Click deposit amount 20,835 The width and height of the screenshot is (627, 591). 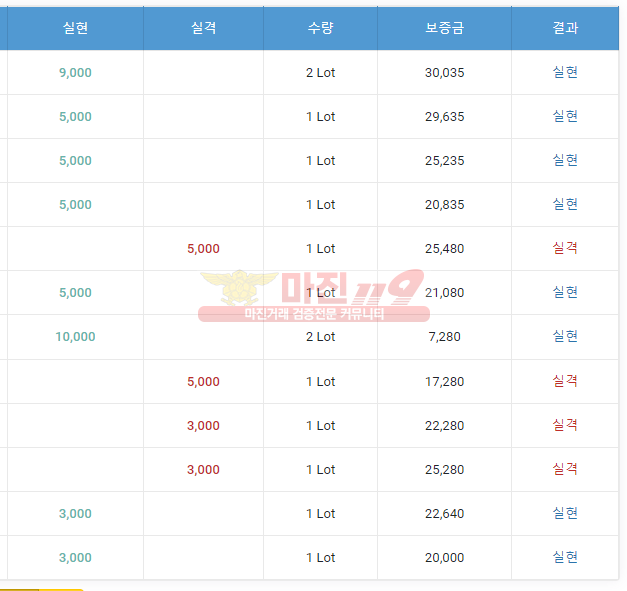[444, 204]
